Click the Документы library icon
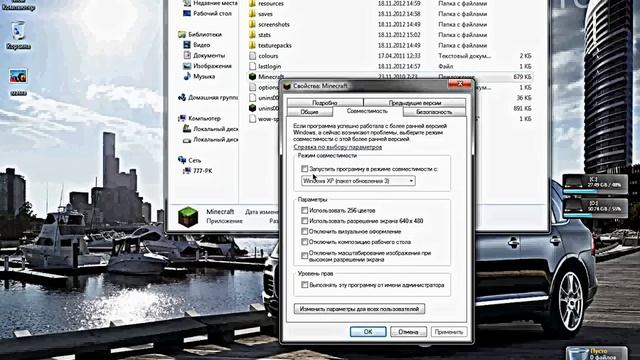The image size is (640, 360). click(x=187, y=56)
